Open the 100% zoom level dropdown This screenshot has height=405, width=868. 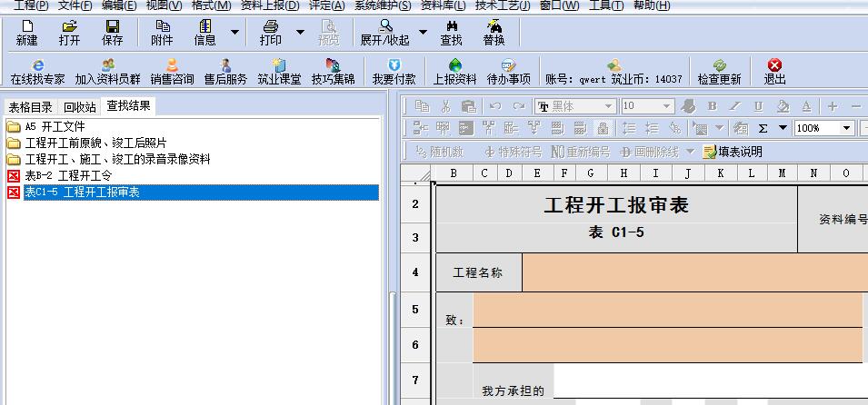click(x=846, y=128)
